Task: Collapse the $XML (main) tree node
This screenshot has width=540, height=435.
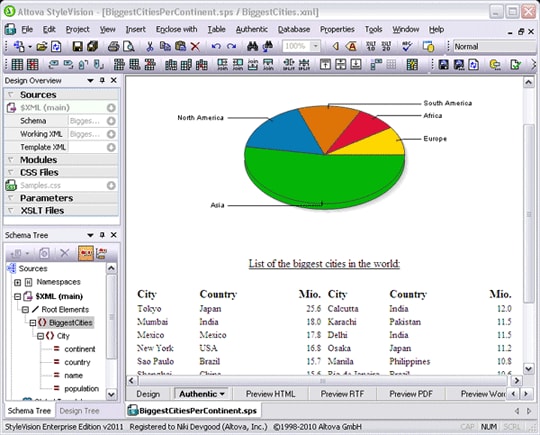Action: coord(18,296)
